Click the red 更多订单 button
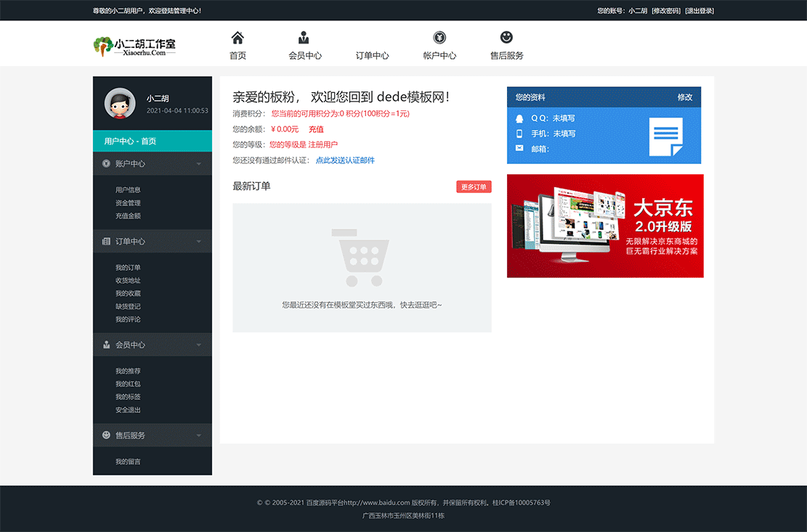The image size is (807, 532). point(474,187)
